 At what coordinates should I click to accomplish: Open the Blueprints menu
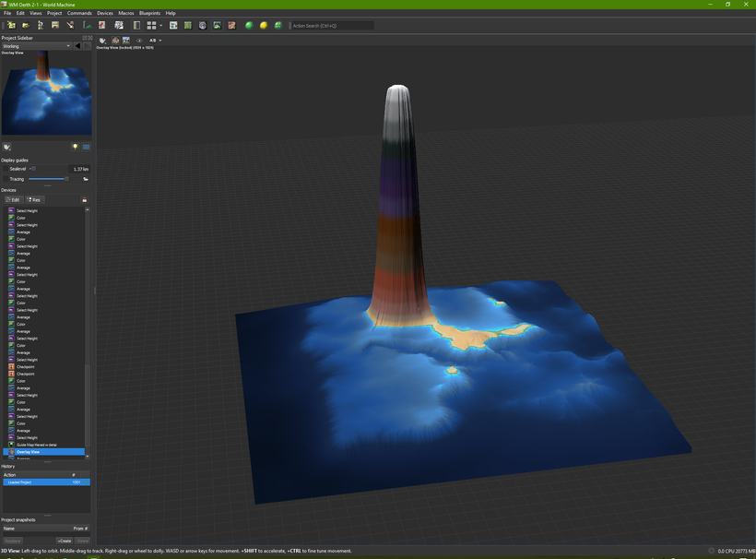pyautogui.click(x=149, y=13)
